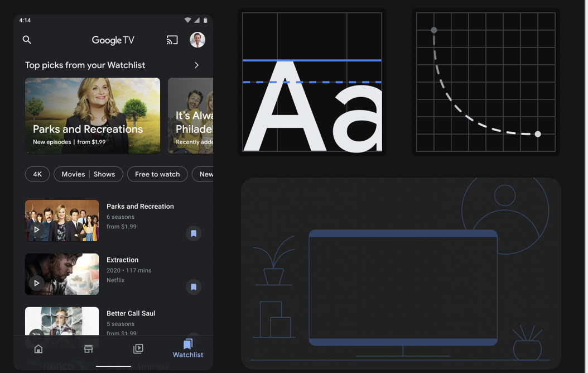Image resolution: width=588 pixels, height=373 pixels.
Task: Filter by the 4K chip
Action: [37, 174]
